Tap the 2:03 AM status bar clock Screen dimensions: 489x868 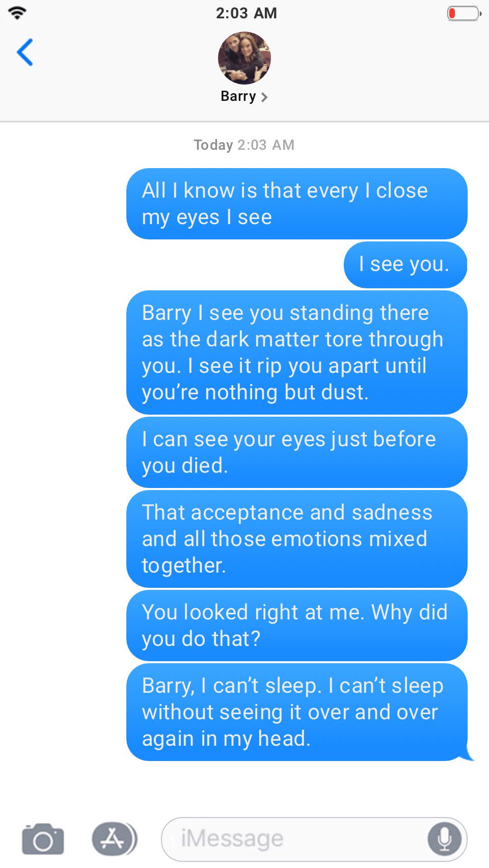(246, 13)
